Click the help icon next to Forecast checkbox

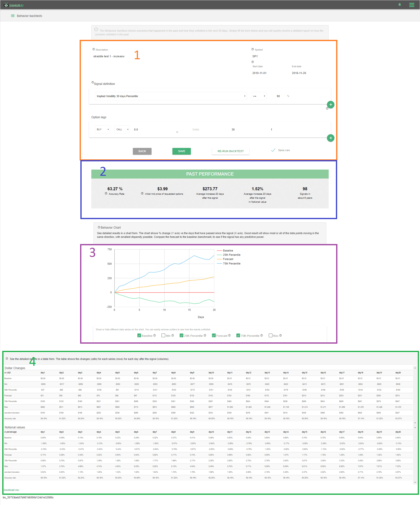pos(229,335)
